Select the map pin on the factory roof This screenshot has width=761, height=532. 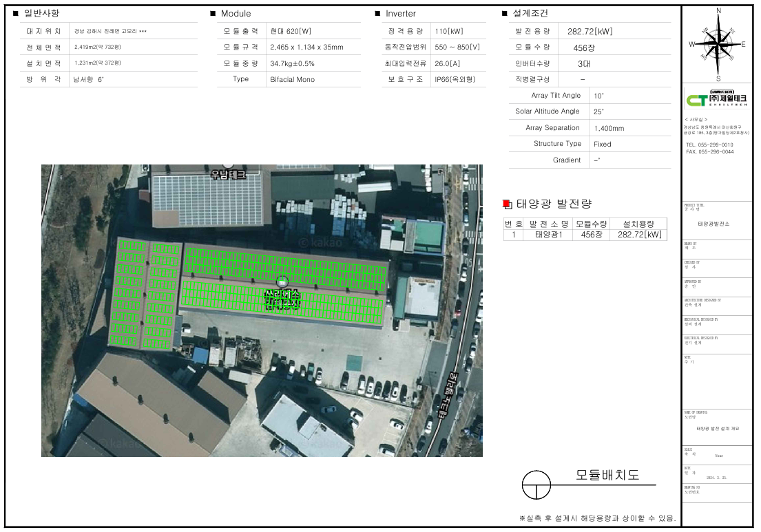282,281
